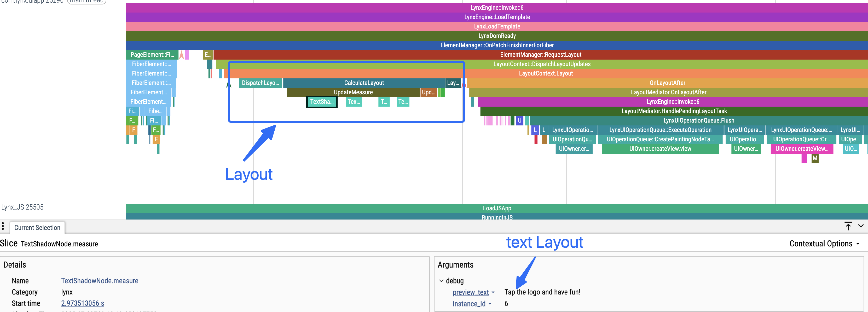Click the Lynx_JS 25505 thread label
This screenshot has width=868, height=312.
click(22, 207)
